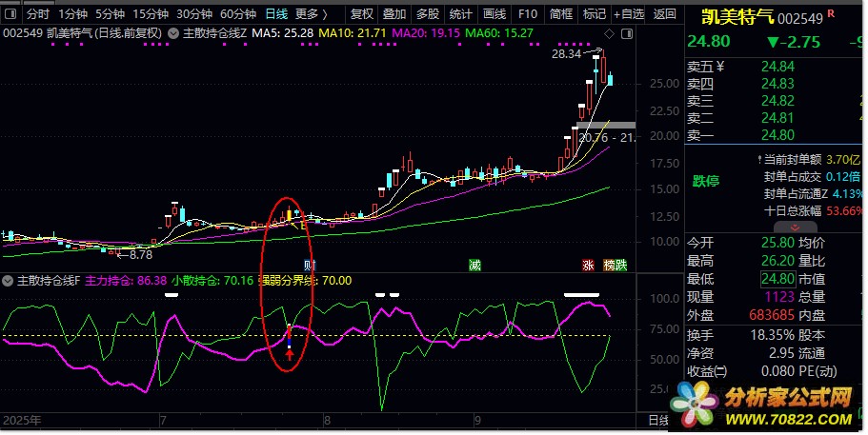Click the 当前封单额 3.70亿 row
The height and width of the screenshot is (435, 868).
click(810, 160)
